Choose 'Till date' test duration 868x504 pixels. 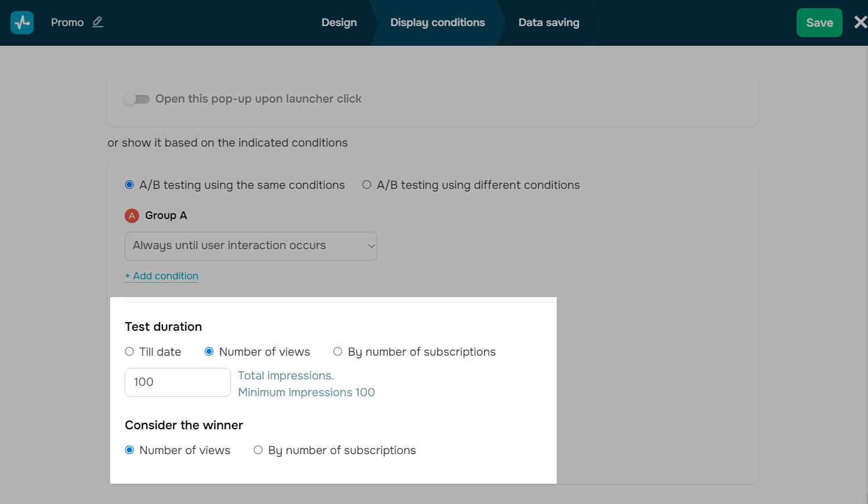tap(130, 352)
